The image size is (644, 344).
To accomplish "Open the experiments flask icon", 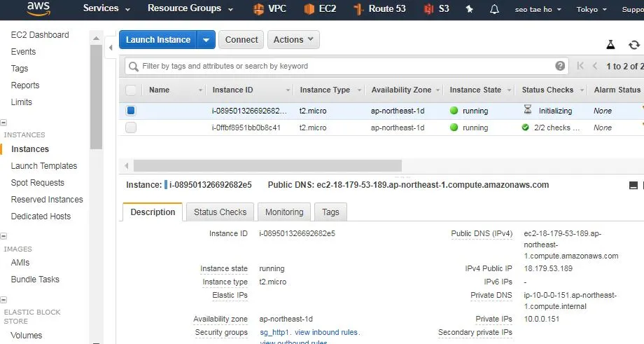I will pyautogui.click(x=610, y=44).
